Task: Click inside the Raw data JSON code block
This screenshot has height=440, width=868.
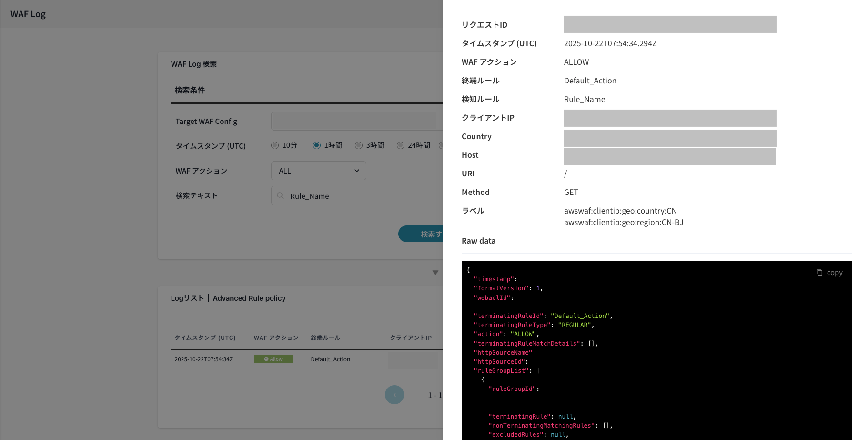Action: (x=656, y=353)
